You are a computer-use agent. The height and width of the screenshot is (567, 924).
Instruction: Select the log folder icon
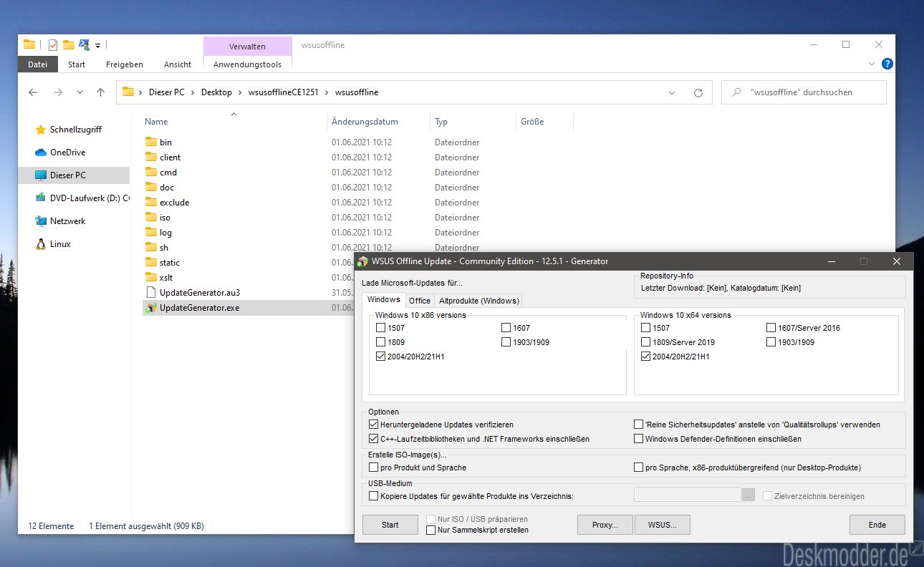point(150,232)
